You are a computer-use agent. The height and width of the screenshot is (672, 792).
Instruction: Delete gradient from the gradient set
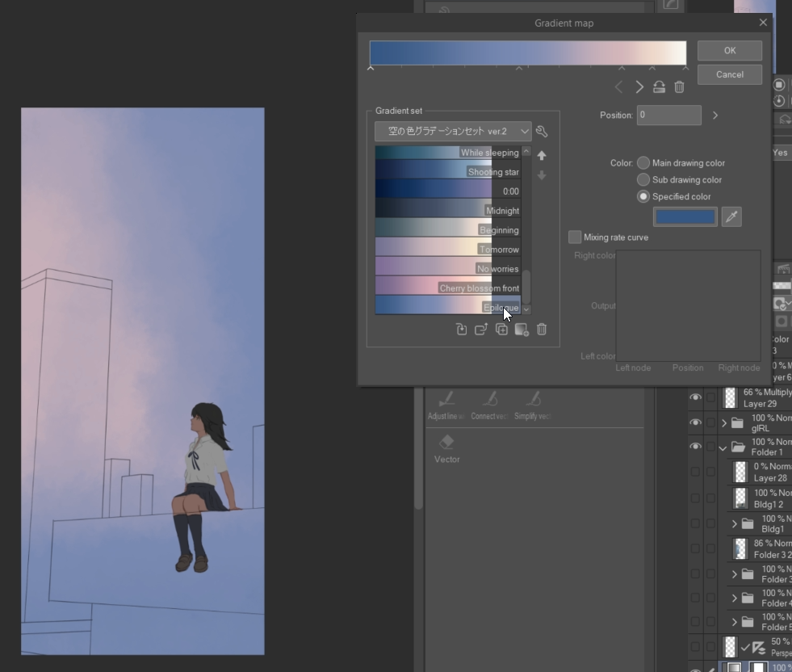(x=542, y=330)
